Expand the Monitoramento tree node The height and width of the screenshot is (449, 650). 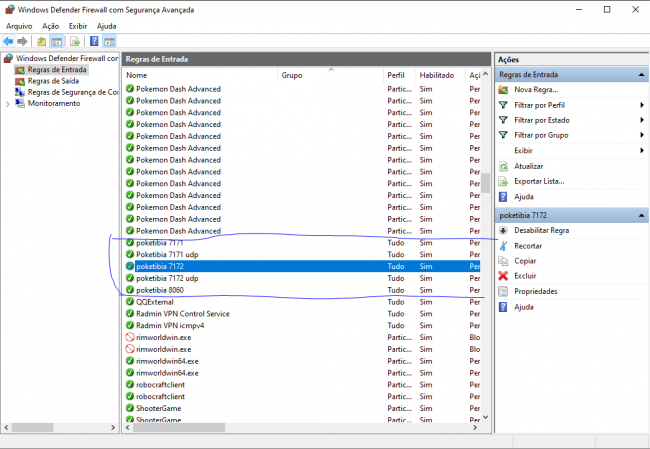(8, 104)
